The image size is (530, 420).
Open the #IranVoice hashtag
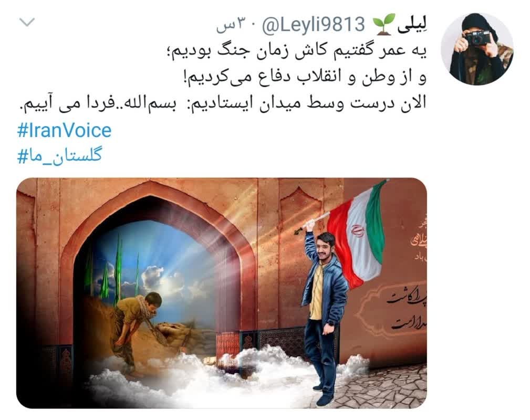point(64,130)
